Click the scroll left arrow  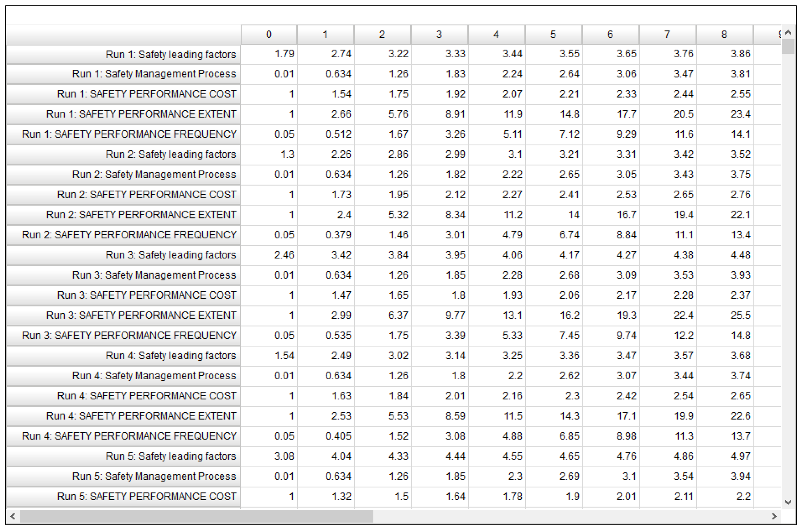point(13,516)
